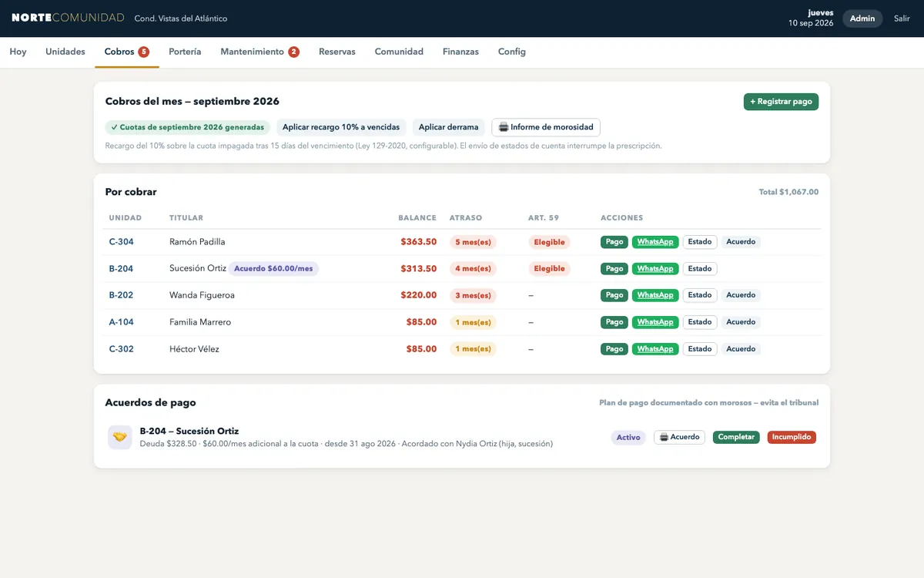Open unit C-302 link
Image resolution: width=924 pixels, height=578 pixels.
pyautogui.click(x=122, y=349)
